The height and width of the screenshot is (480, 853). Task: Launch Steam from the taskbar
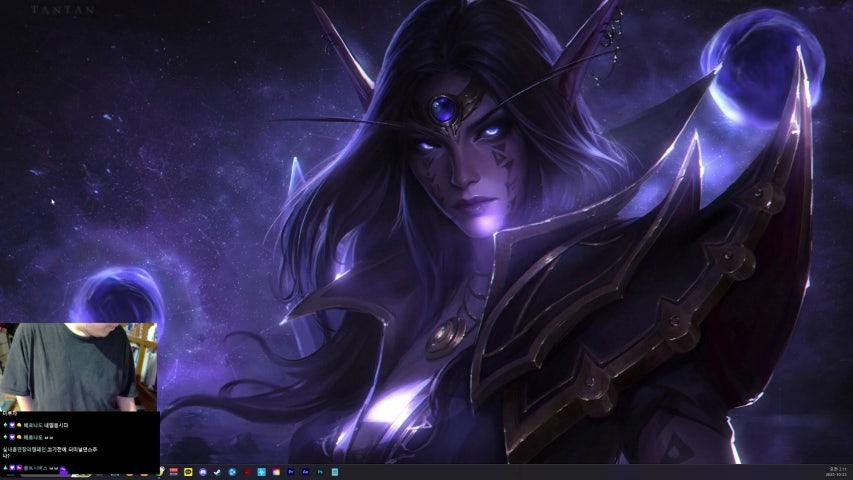coord(217,472)
